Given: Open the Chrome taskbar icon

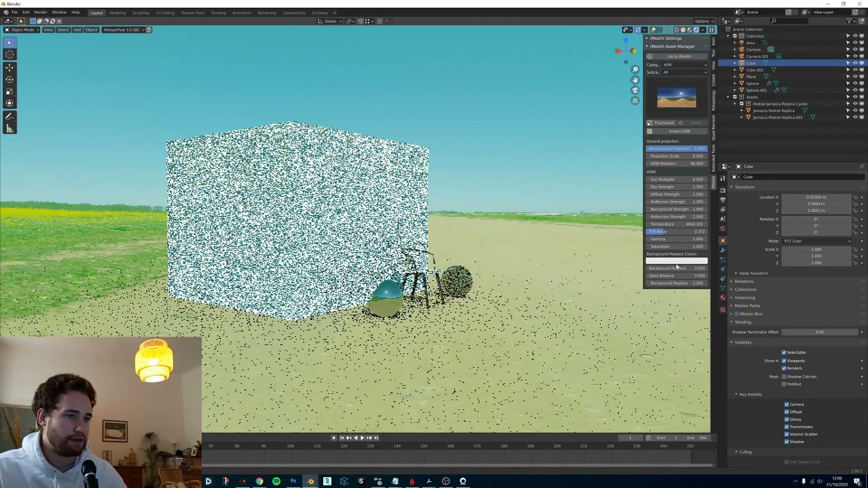Looking at the screenshot, I should coord(259,481).
